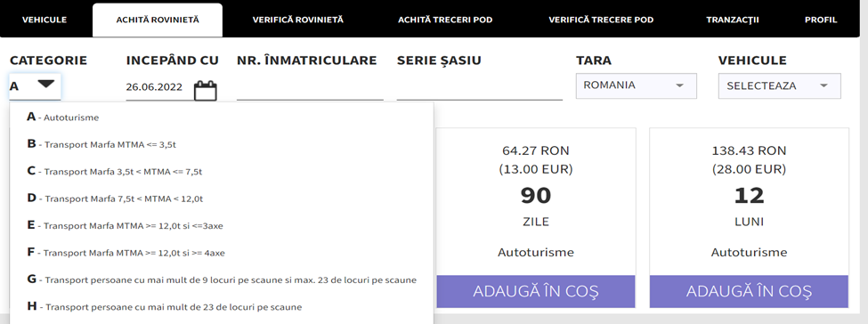This screenshot has width=868, height=324.
Task: Expand the TARA Romania dropdown
Action: pyautogui.click(x=636, y=85)
